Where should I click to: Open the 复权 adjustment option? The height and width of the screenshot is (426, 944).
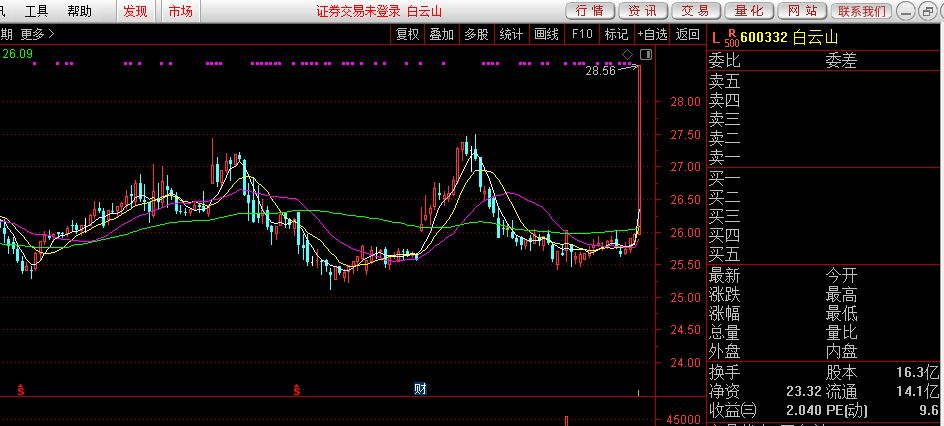tap(407, 34)
